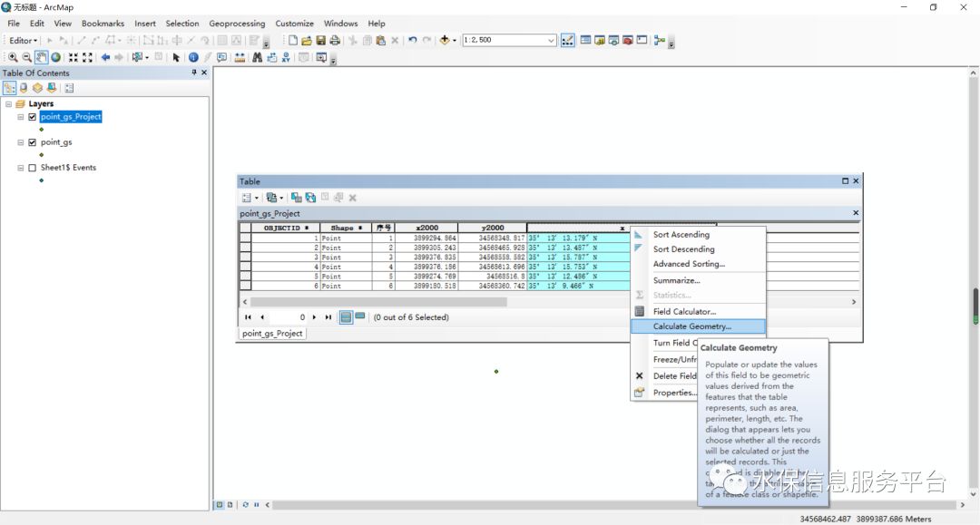Collapse the Layers tree node
The image size is (980, 525).
[x=9, y=104]
